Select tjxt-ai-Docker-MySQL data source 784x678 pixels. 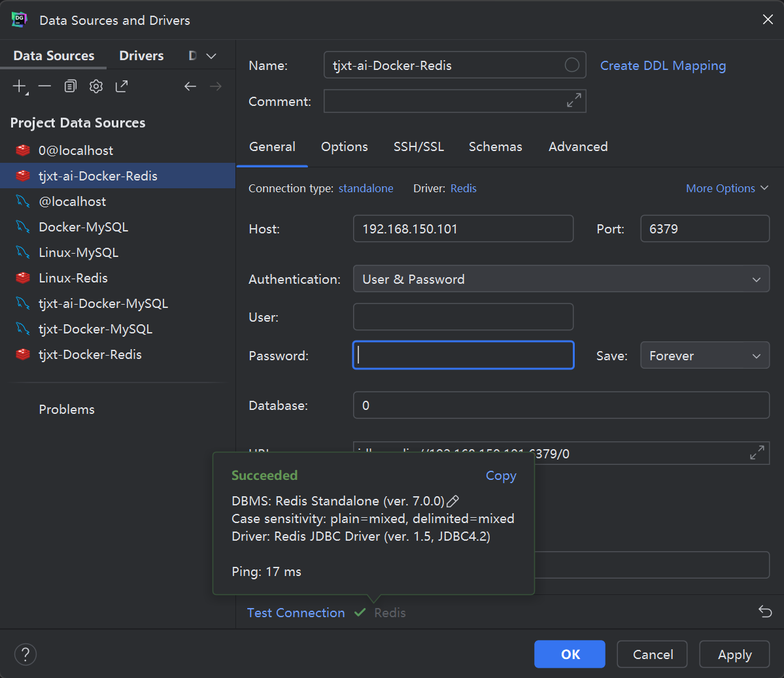(118, 303)
